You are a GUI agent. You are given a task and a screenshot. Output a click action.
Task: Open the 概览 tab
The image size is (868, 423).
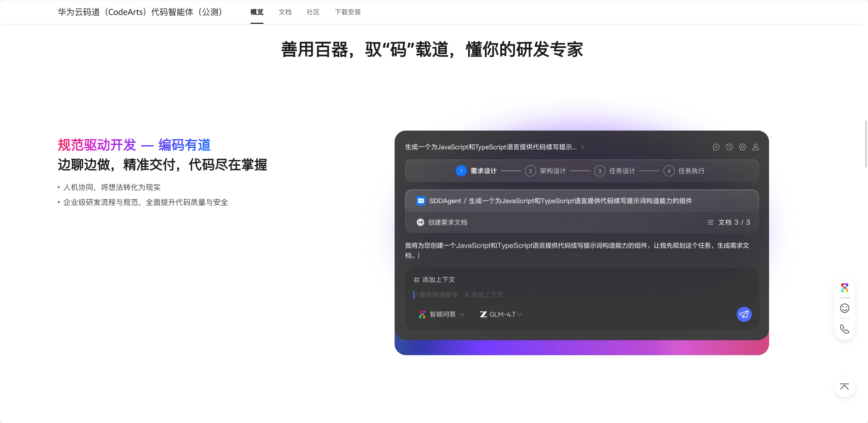[x=257, y=12]
